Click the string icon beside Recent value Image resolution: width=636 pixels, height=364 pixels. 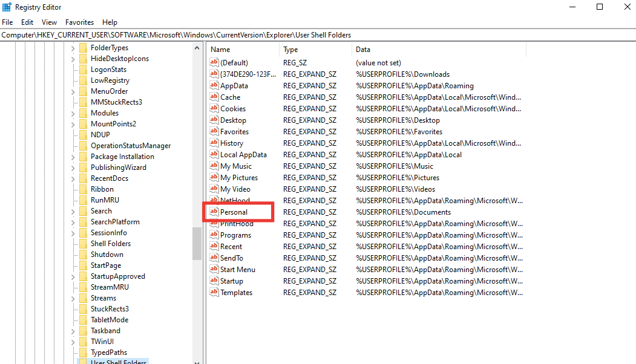point(214,246)
